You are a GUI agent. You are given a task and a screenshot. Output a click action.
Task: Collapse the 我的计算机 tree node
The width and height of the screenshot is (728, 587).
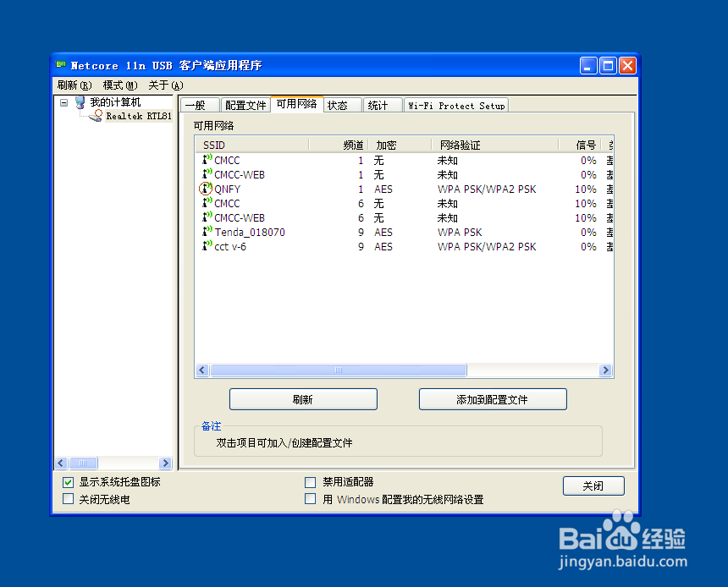(x=64, y=103)
